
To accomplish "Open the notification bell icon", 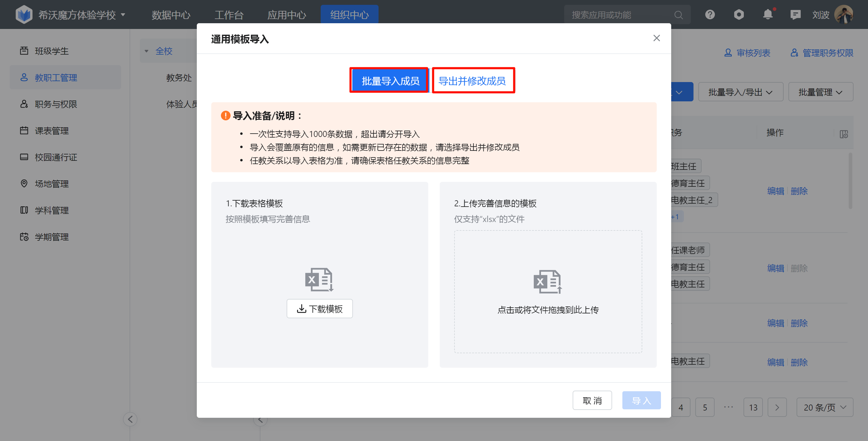I will (x=768, y=15).
